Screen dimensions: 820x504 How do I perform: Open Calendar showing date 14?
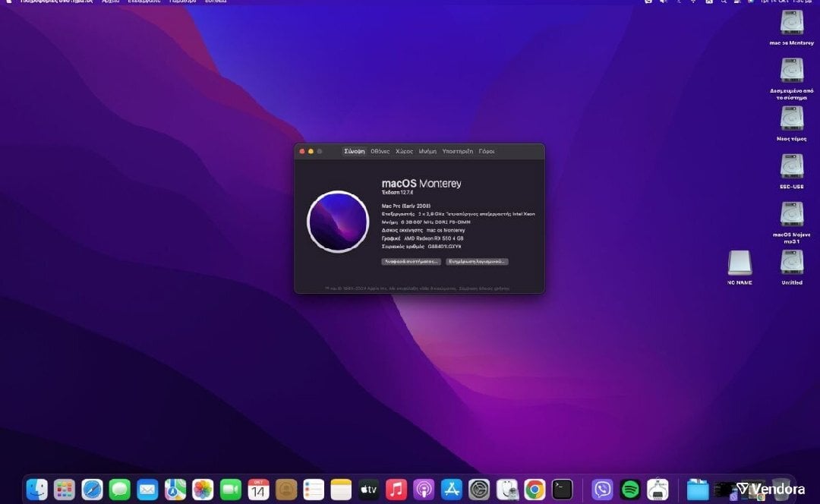[258, 490]
